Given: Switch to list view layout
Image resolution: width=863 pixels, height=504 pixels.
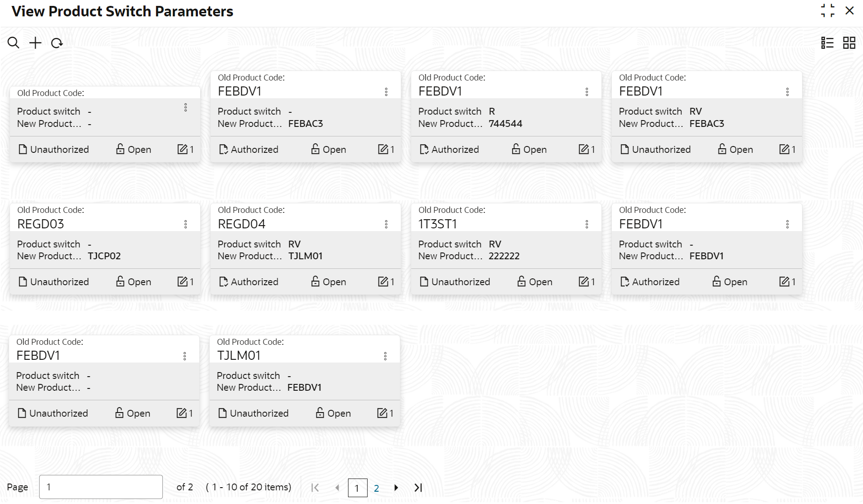Looking at the screenshot, I should 827,43.
